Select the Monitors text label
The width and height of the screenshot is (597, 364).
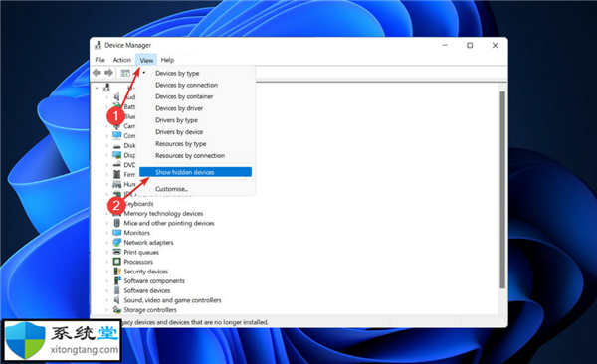(136, 233)
